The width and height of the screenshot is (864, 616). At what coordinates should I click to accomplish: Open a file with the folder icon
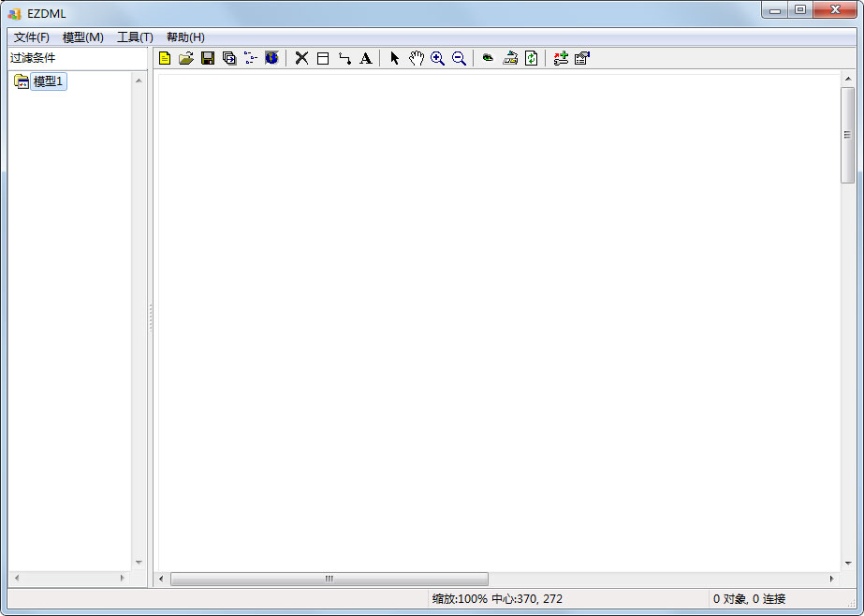tap(186, 58)
